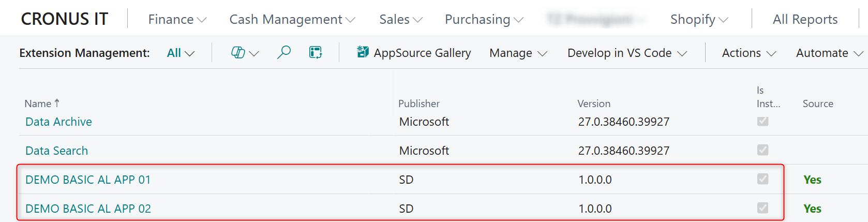868x222 pixels.
Task: Click the Version column header
Action: 594,103
